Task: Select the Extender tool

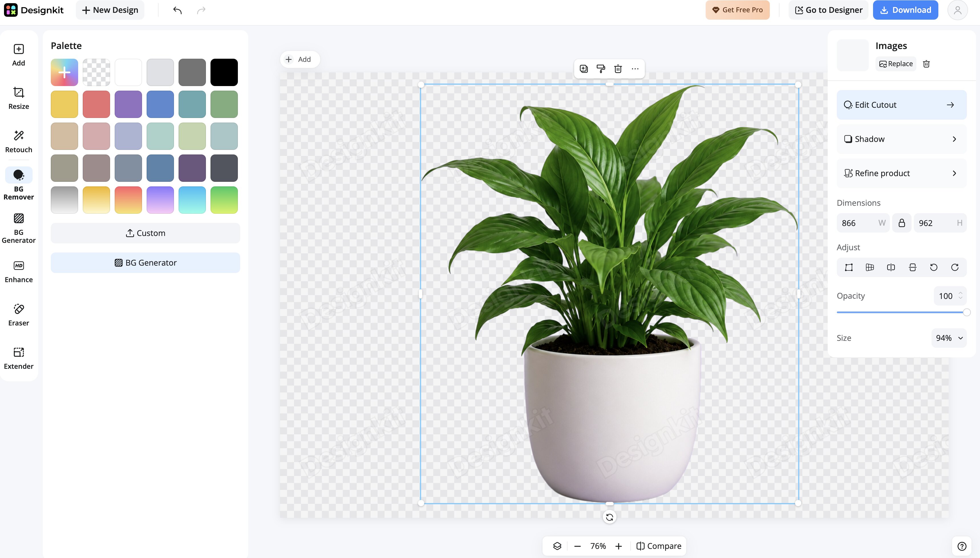Action: coord(19,358)
